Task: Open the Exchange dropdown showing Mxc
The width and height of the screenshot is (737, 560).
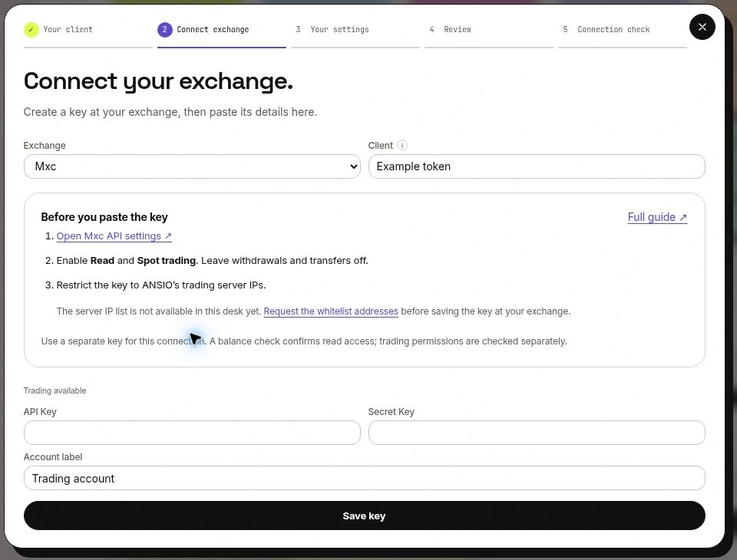Action: [192, 166]
